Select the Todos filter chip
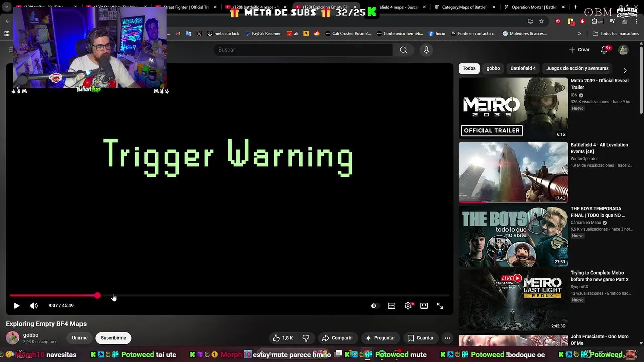The height and width of the screenshot is (362, 644). pyautogui.click(x=469, y=68)
